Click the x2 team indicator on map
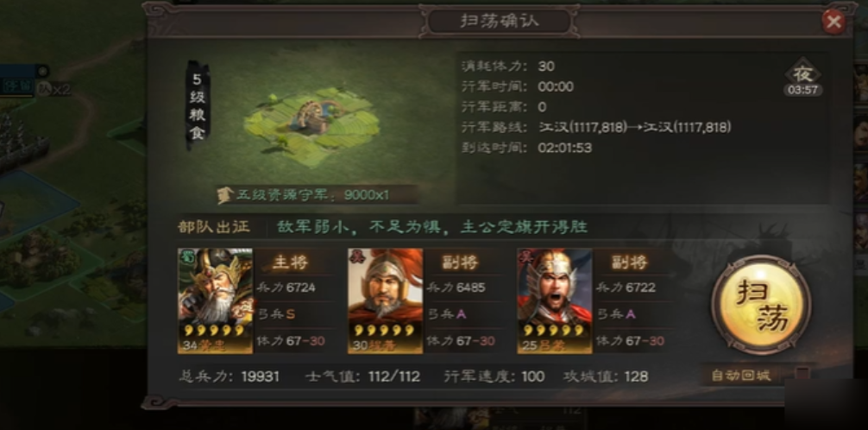Screen dimensions: 868x430 61,89
